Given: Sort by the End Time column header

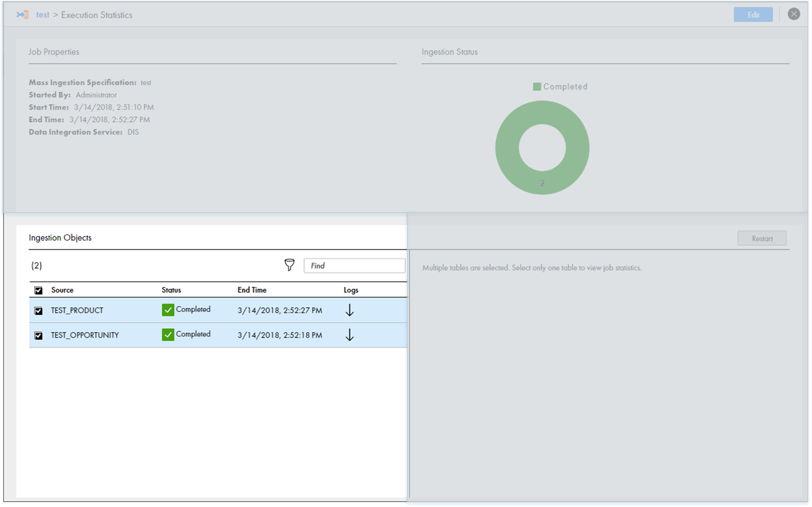Looking at the screenshot, I should 252,290.
